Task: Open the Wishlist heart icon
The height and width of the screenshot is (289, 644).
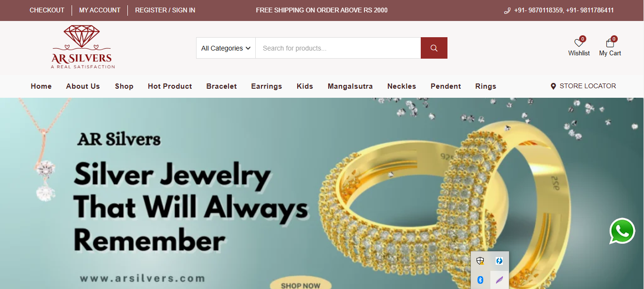Action: (x=579, y=43)
